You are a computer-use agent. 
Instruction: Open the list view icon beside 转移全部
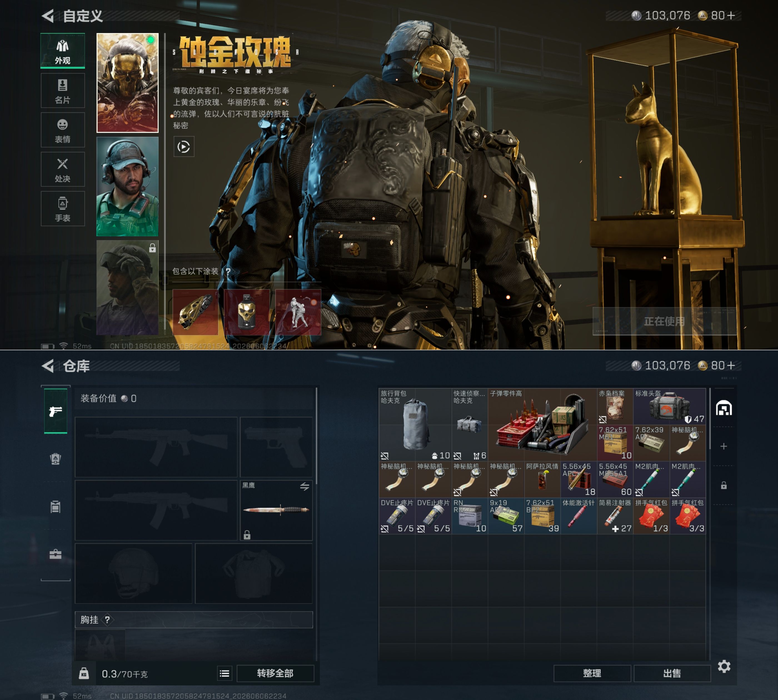pyautogui.click(x=225, y=673)
